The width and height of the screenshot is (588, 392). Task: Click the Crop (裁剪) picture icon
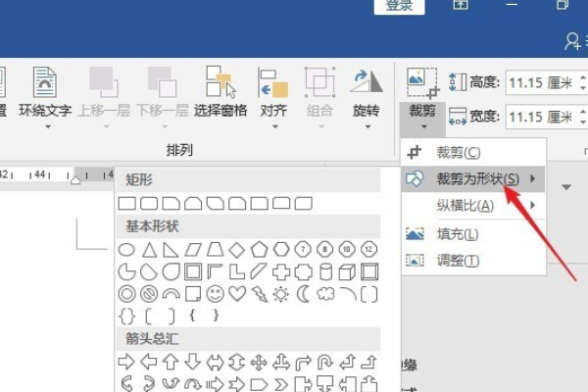(x=422, y=83)
